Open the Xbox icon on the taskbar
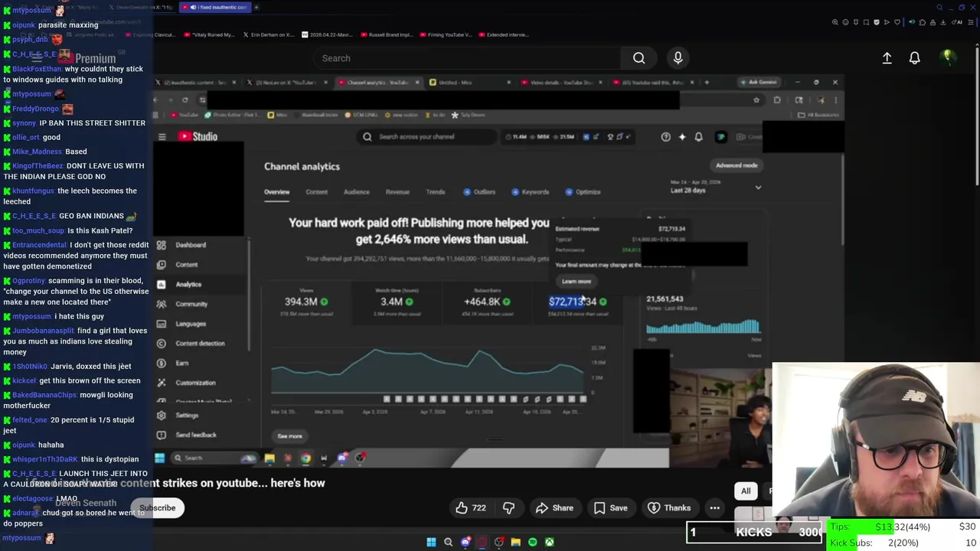The width and height of the screenshot is (980, 551). tap(549, 543)
